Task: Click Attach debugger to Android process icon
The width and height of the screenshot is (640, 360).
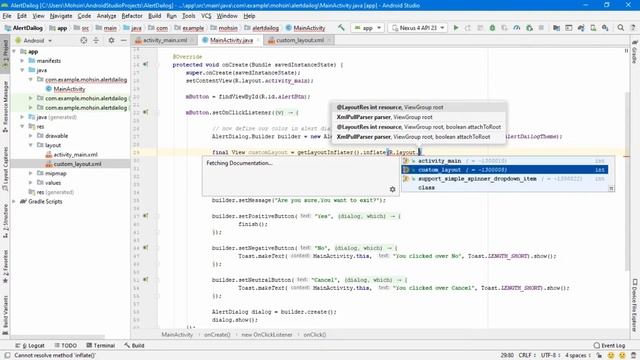Action: click(x=529, y=28)
